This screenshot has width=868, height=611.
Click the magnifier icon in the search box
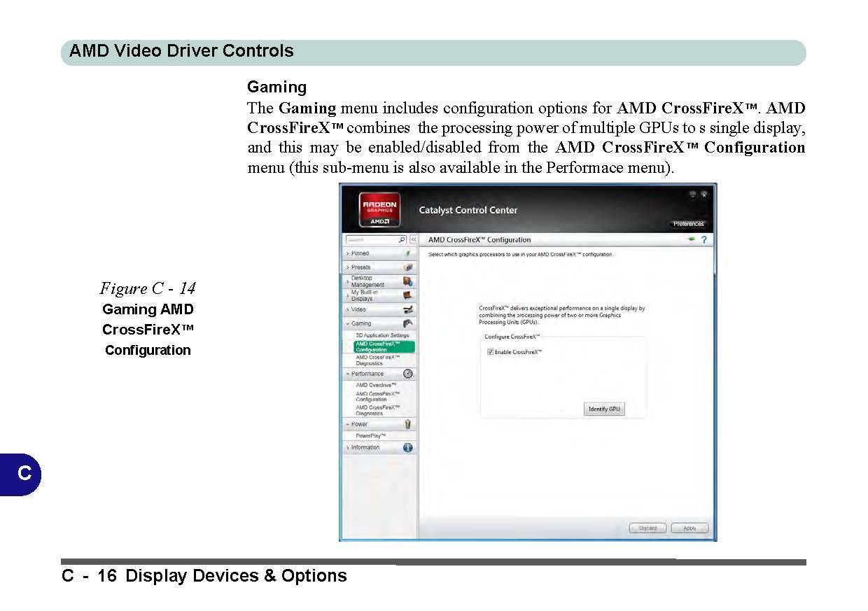(x=402, y=239)
